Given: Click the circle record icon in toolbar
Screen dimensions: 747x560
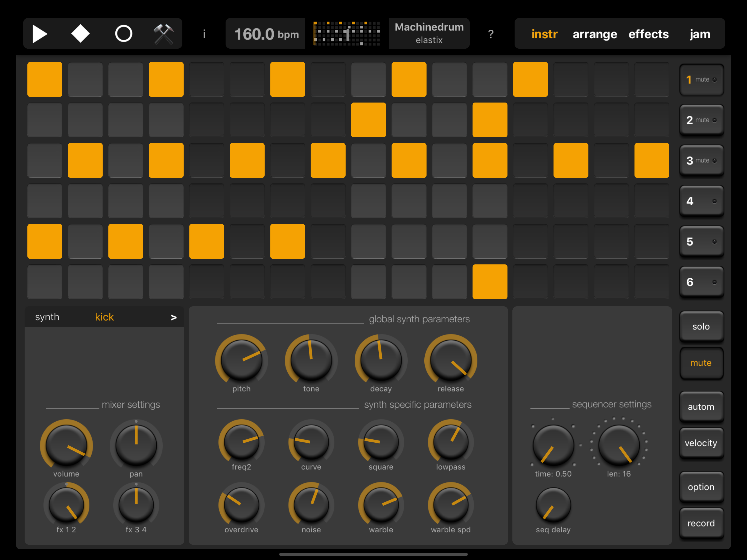Looking at the screenshot, I should (x=124, y=34).
